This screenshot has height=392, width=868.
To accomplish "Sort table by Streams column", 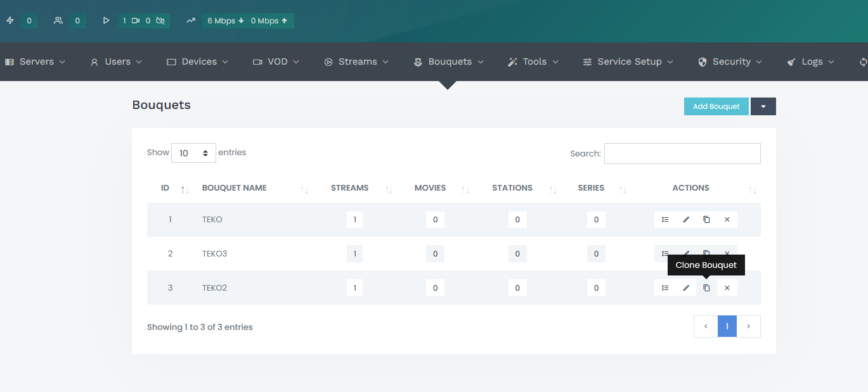I will click(x=349, y=188).
